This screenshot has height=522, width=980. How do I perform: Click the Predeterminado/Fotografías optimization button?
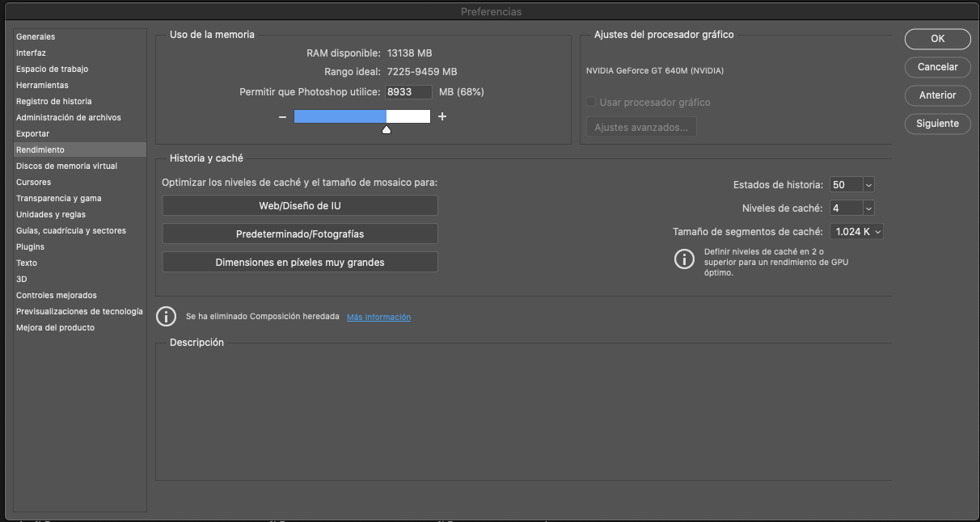pos(300,234)
